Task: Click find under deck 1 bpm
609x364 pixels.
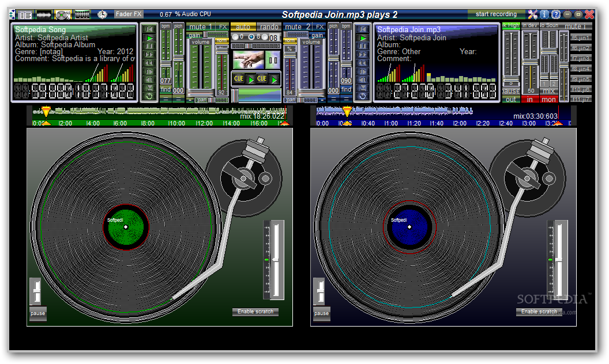Action: 166,90
